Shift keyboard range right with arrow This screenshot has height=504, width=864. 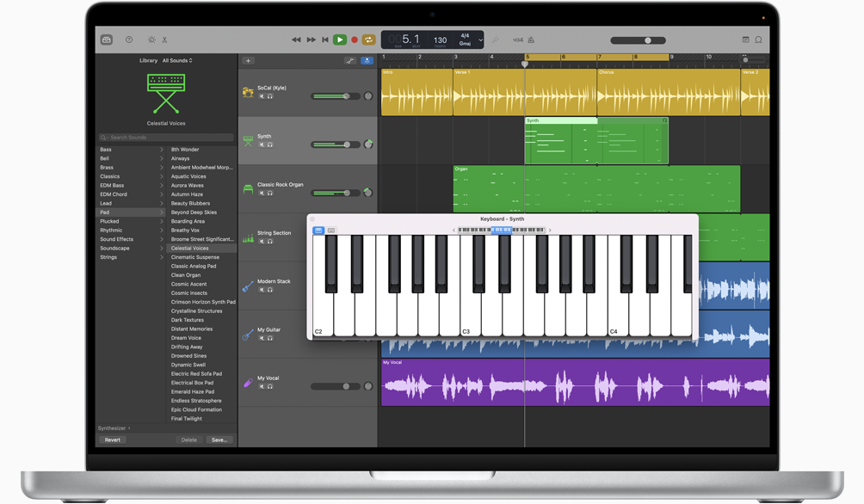pyautogui.click(x=549, y=230)
